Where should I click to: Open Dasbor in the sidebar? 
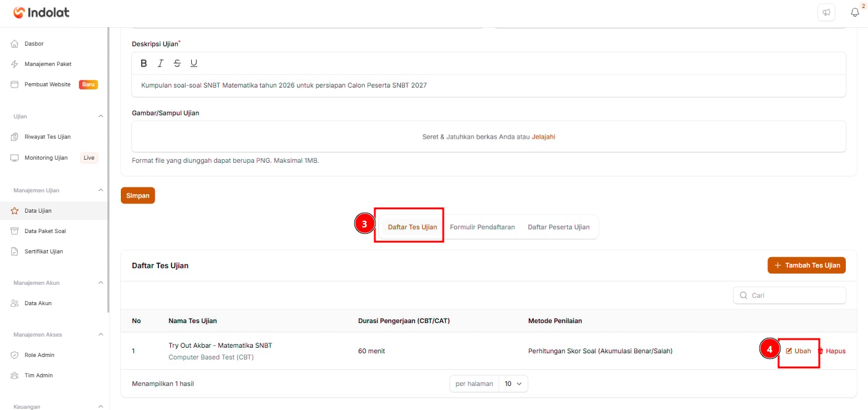pos(54,44)
